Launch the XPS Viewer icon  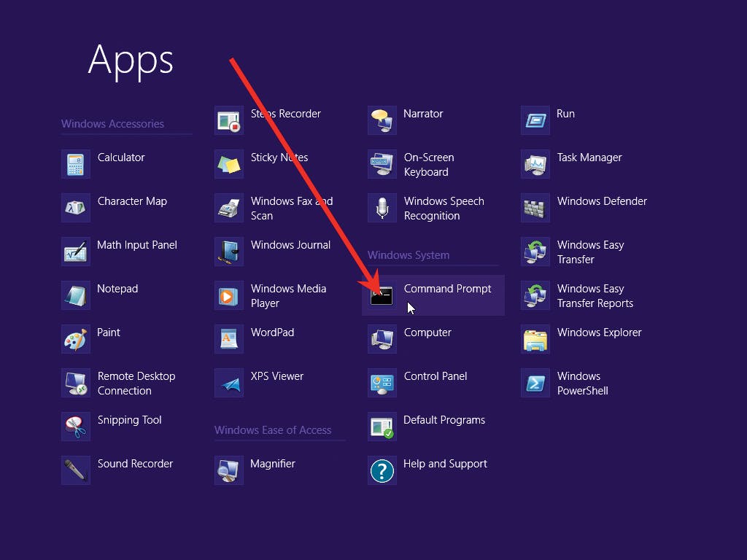tap(229, 384)
